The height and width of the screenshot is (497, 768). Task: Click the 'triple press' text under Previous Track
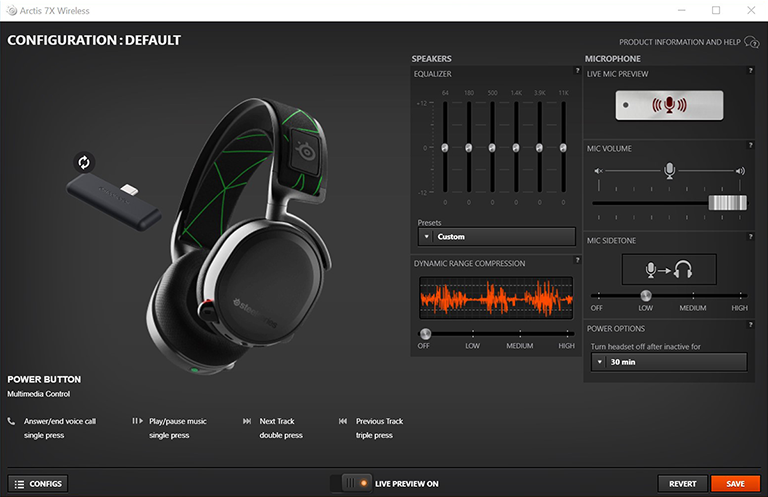point(374,435)
